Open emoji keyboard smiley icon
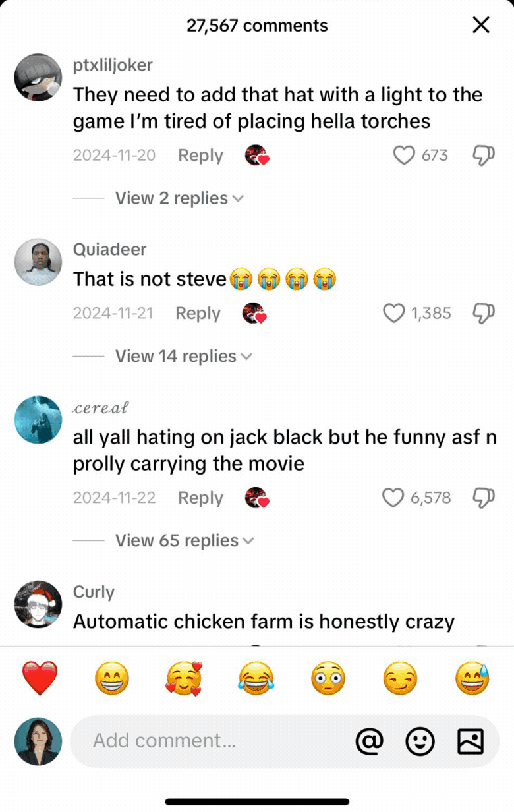514x812 pixels. click(x=420, y=741)
